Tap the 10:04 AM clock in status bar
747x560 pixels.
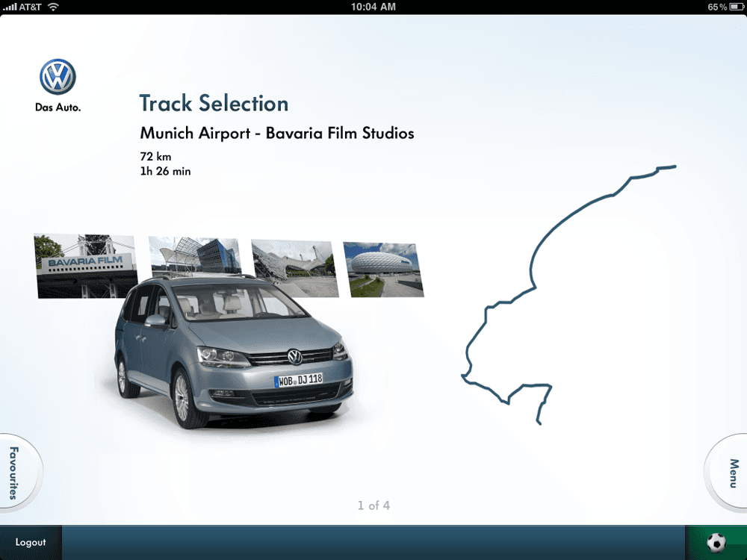[x=373, y=7]
